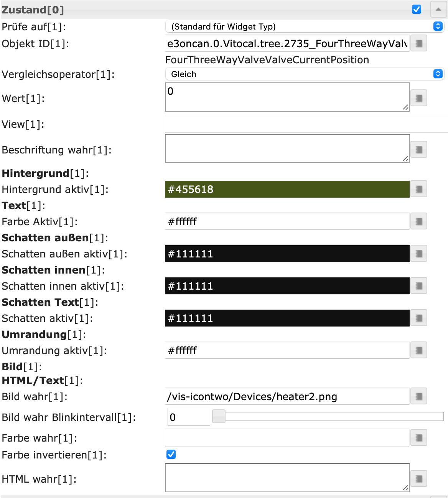This screenshot has width=448, height=498.
Task: Click the Bild wahr Blinkintervall slider handle
Action: pos(219,417)
